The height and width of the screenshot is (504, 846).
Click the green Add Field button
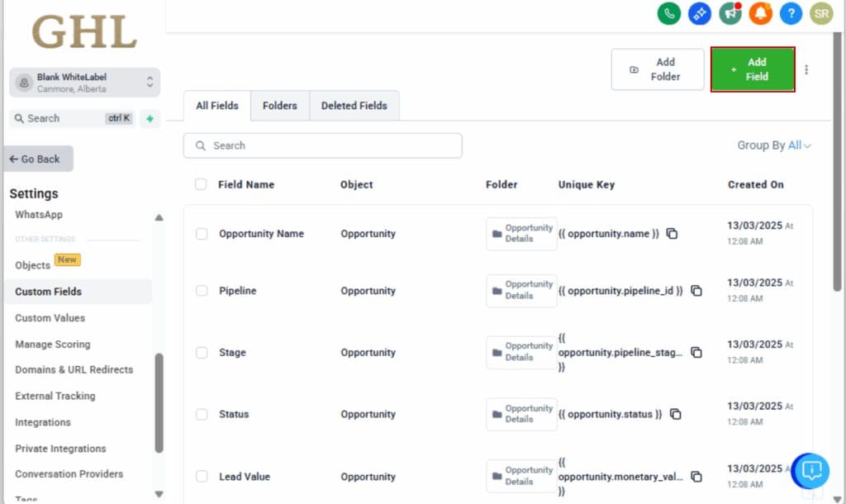point(752,69)
